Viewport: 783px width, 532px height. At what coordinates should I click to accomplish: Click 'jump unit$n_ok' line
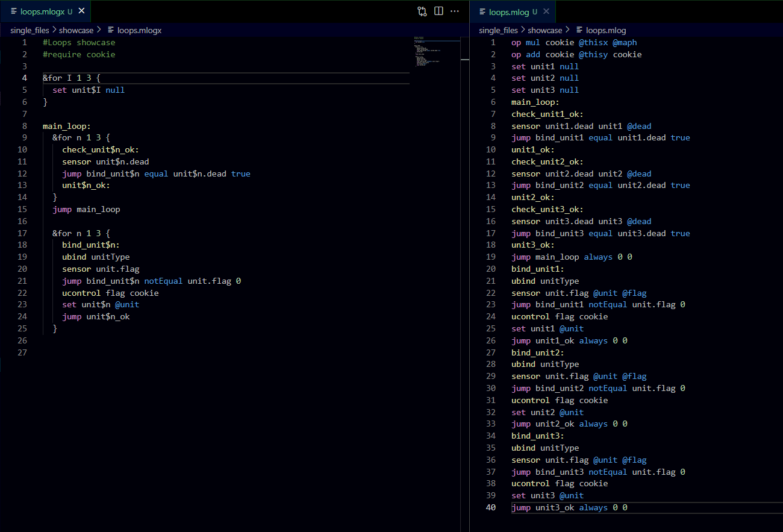click(x=96, y=316)
